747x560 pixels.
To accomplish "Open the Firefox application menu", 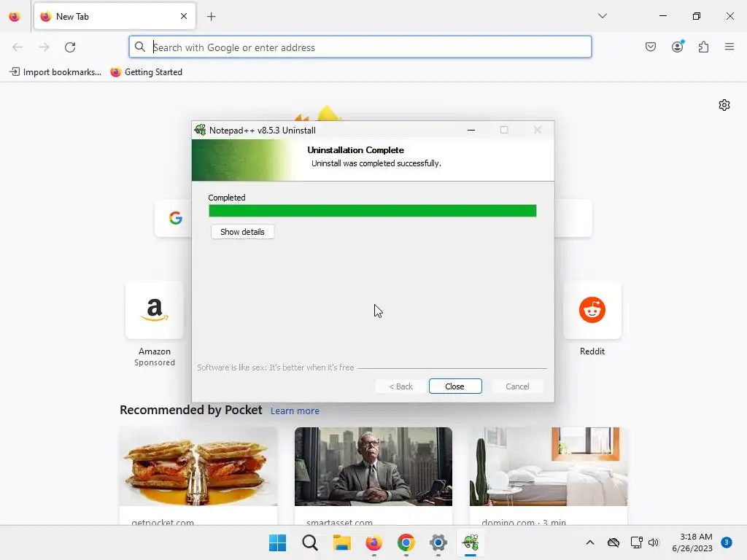I will tap(729, 47).
